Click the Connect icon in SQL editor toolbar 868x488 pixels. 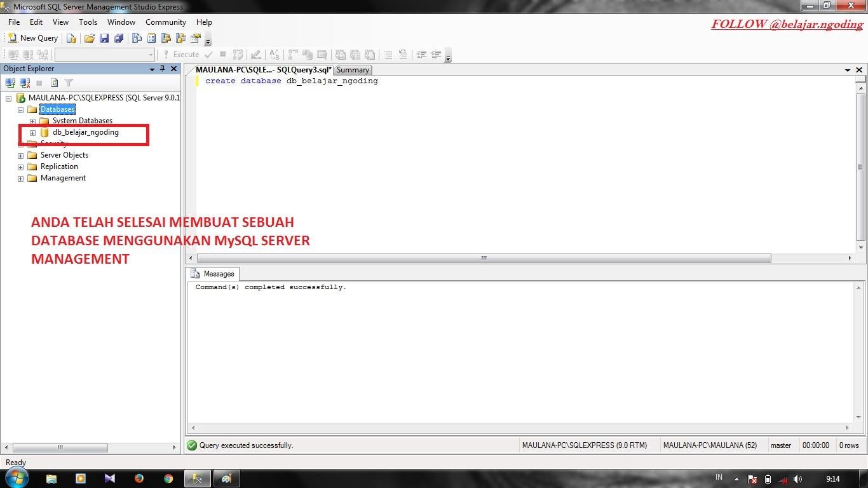(13, 55)
